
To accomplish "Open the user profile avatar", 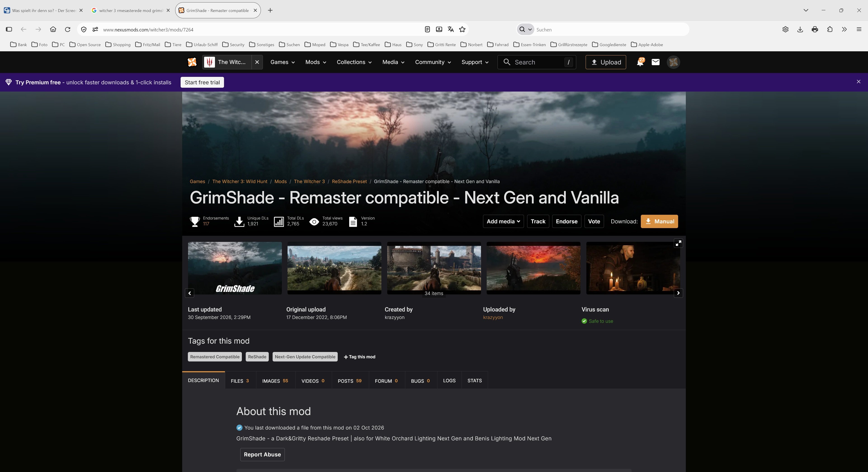I will click(673, 62).
